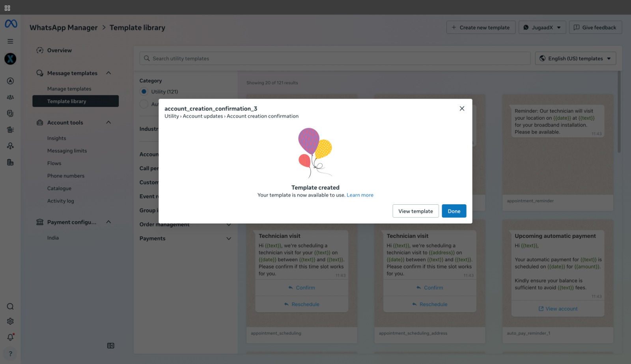
Task: Click the JugaadX account avatar icon
Action: (x=11, y=59)
